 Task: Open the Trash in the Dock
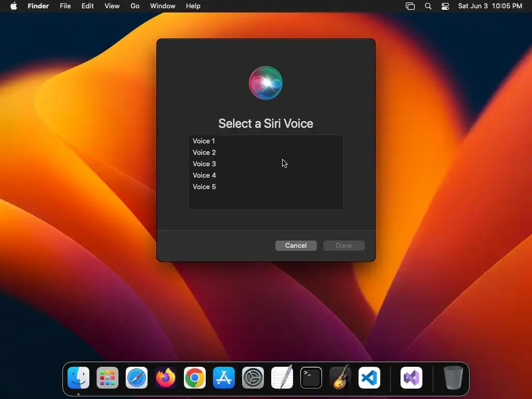(454, 378)
